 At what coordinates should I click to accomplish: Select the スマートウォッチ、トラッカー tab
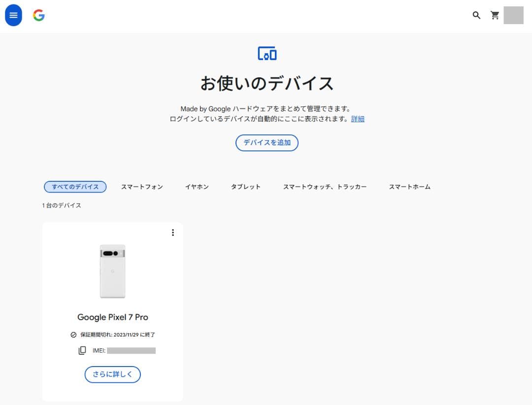click(325, 187)
